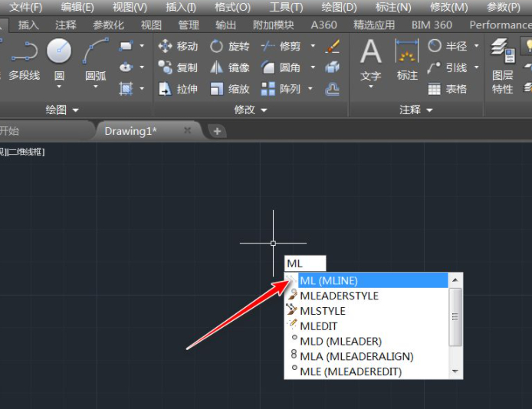The width and height of the screenshot is (532, 409).
Task: Insert a Table (表格)
Action: 447,89
